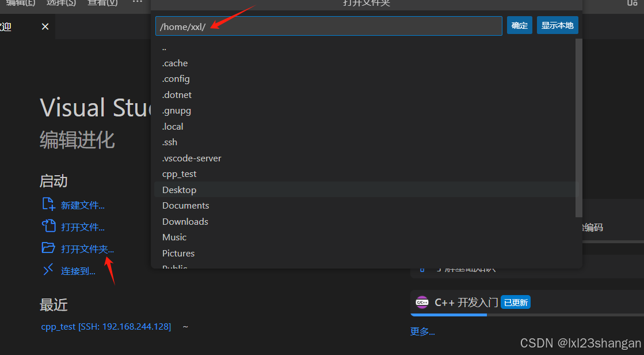The image size is (644, 355).
Task: Click the remote connect icon beside 连接到...
Action: click(x=48, y=270)
